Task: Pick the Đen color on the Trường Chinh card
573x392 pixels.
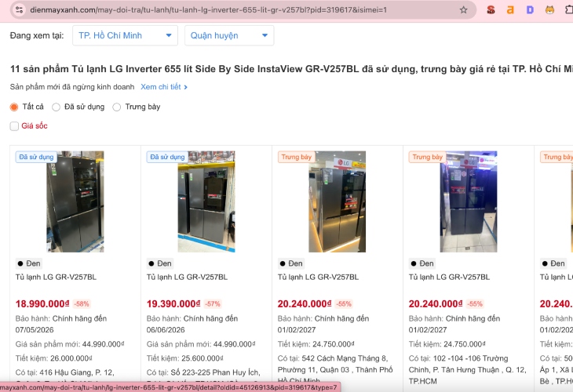Action: (422, 263)
